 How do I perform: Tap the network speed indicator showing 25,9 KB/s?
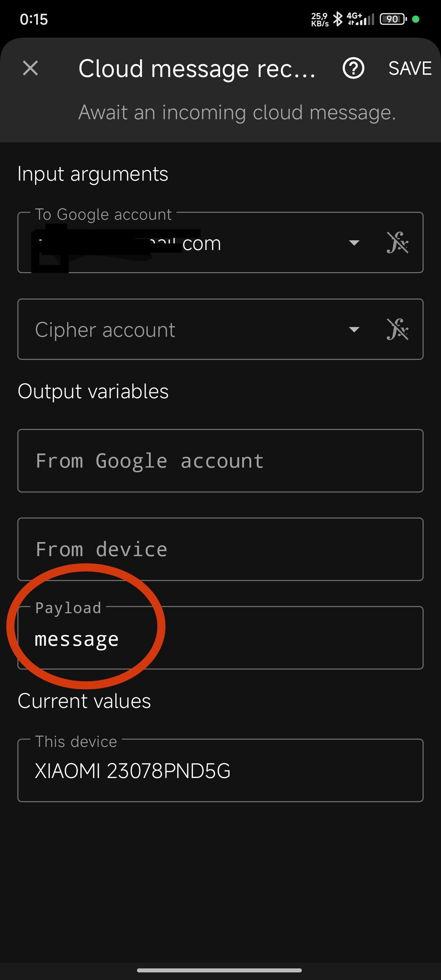(319, 18)
